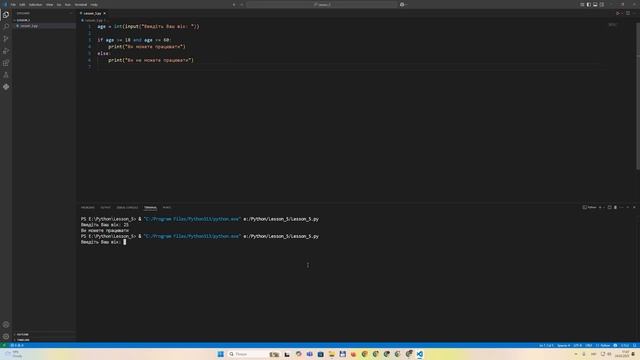Open the File menu

pyautogui.click(x=13, y=4)
